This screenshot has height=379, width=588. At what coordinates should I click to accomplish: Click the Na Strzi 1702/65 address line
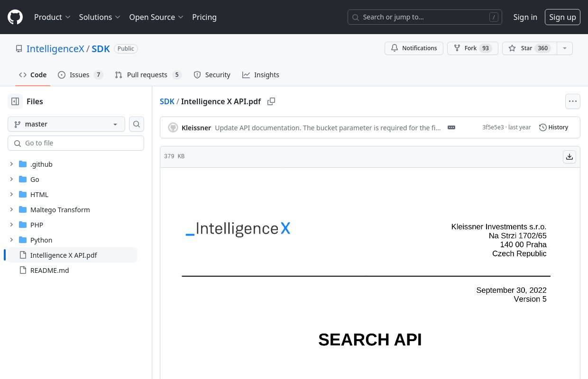pos(518,236)
